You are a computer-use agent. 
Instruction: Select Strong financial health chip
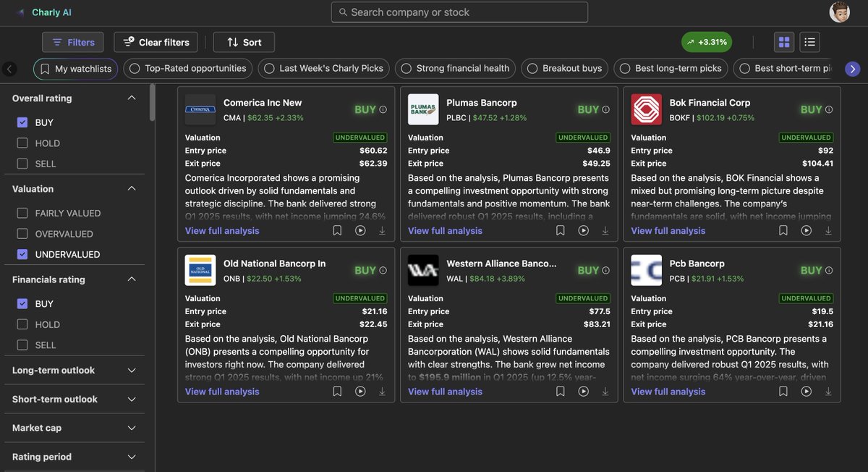(455, 69)
